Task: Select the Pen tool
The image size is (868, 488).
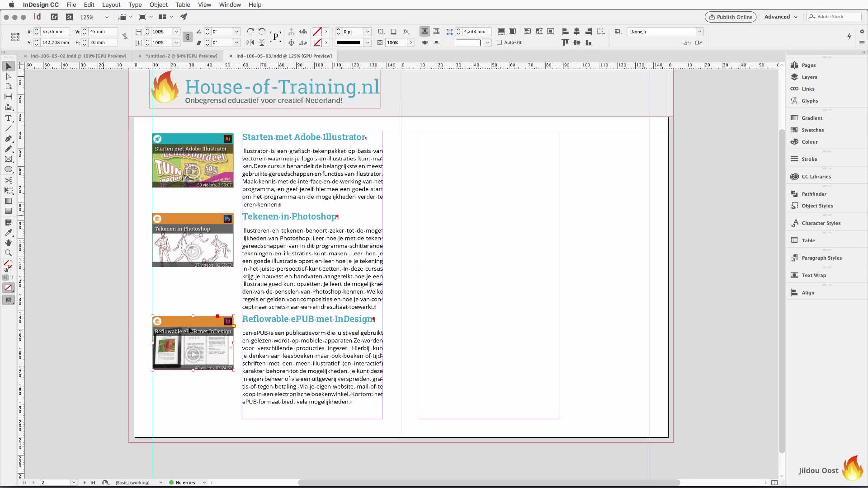Action: pos(9,139)
